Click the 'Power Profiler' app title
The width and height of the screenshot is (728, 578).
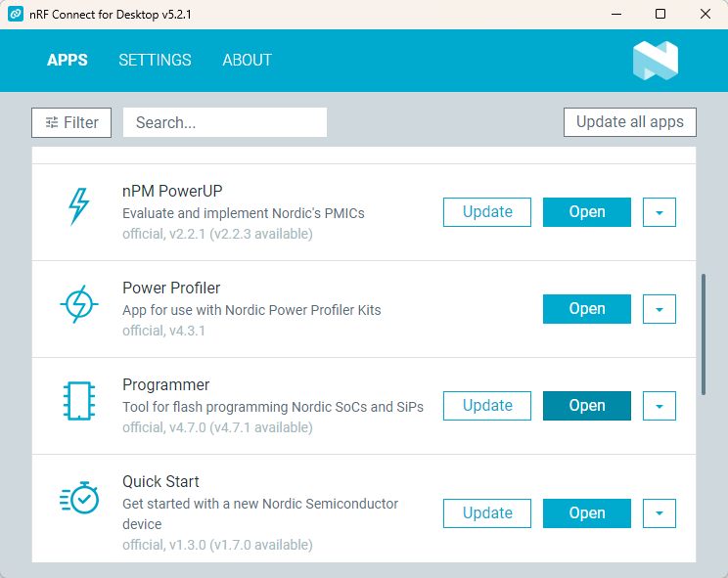(171, 289)
